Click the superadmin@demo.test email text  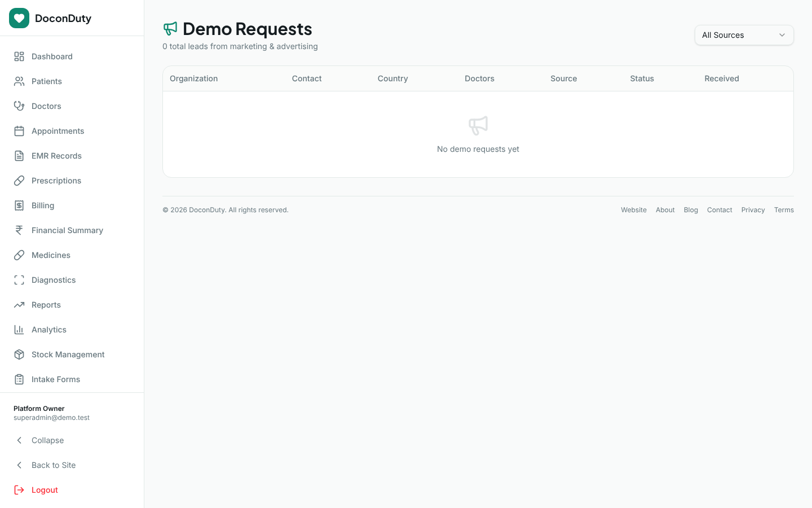(51, 418)
